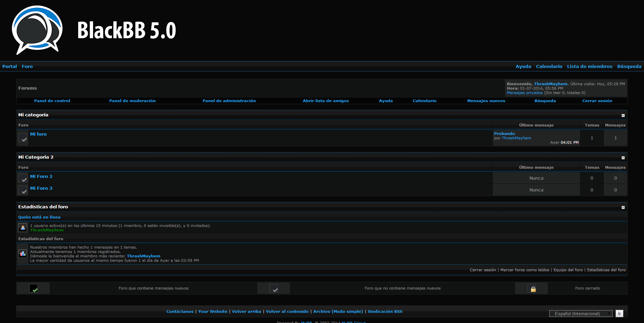Open the Mensajes privados link
The height and width of the screenshot is (323, 644).
click(525, 93)
